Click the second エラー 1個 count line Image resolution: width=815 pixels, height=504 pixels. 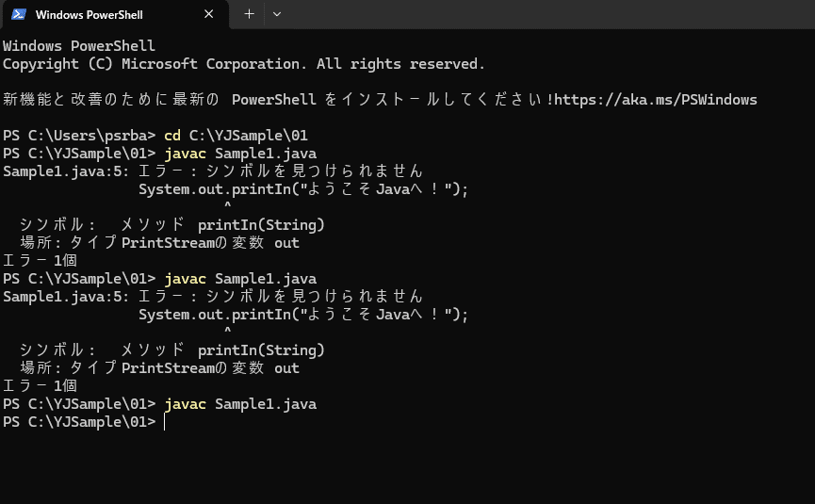40,386
